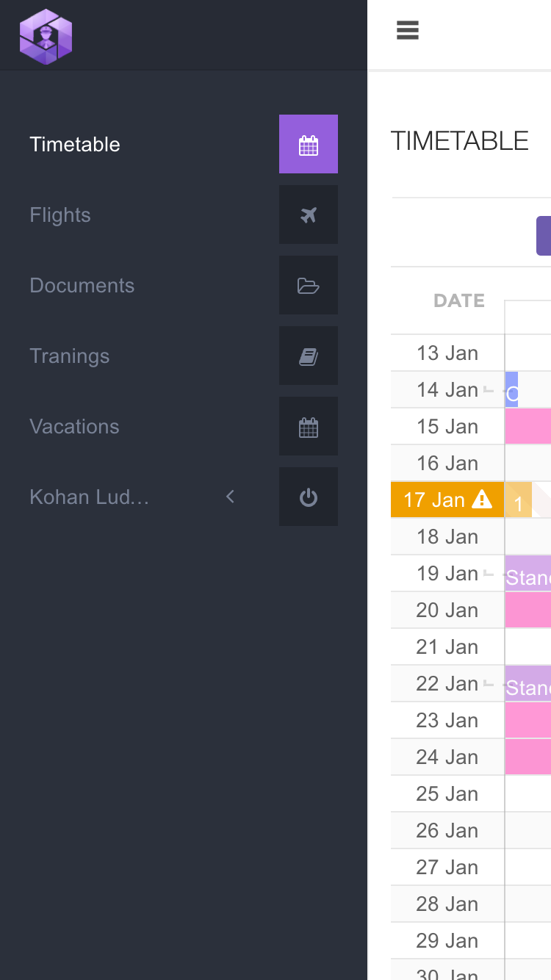Click the Documents folder icon
This screenshot has width=551, height=980.
[x=309, y=285]
